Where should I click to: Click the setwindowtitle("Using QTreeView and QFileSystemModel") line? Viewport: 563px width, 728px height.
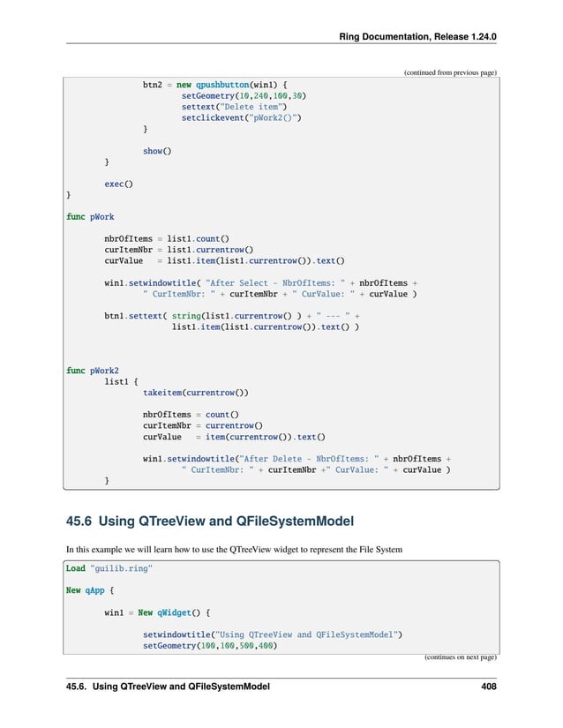point(273,634)
